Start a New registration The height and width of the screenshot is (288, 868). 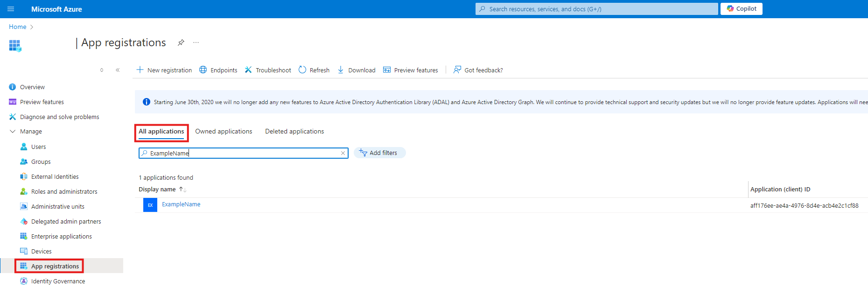click(x=164, y=70)
